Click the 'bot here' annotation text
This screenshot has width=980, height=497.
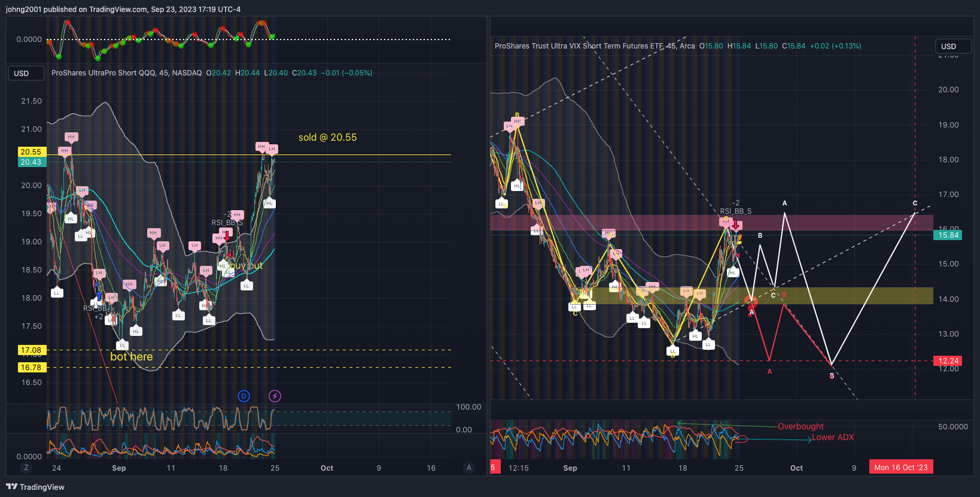(132, 357)
